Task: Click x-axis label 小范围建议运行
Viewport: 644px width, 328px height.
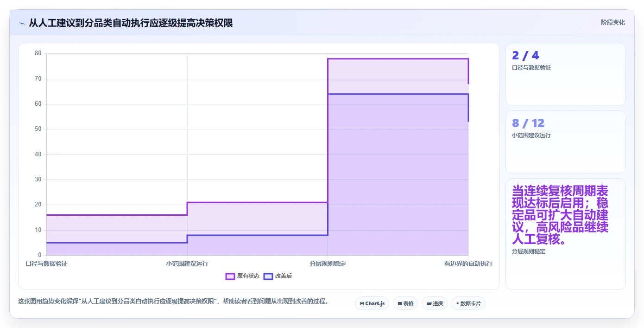Action: tap(187, 264)
